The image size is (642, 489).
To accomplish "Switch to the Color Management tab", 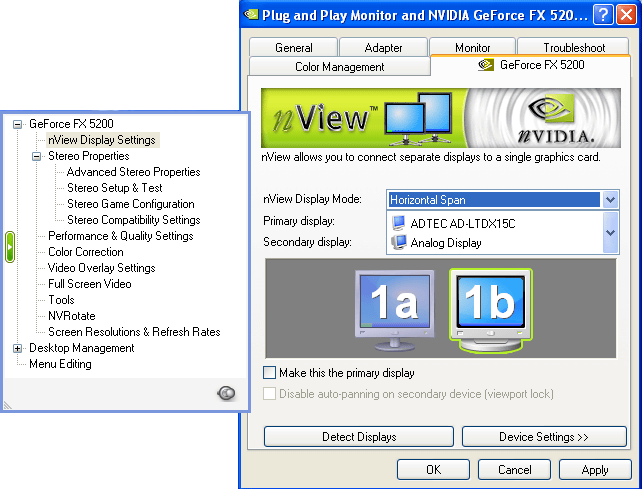I will point(339,66).
